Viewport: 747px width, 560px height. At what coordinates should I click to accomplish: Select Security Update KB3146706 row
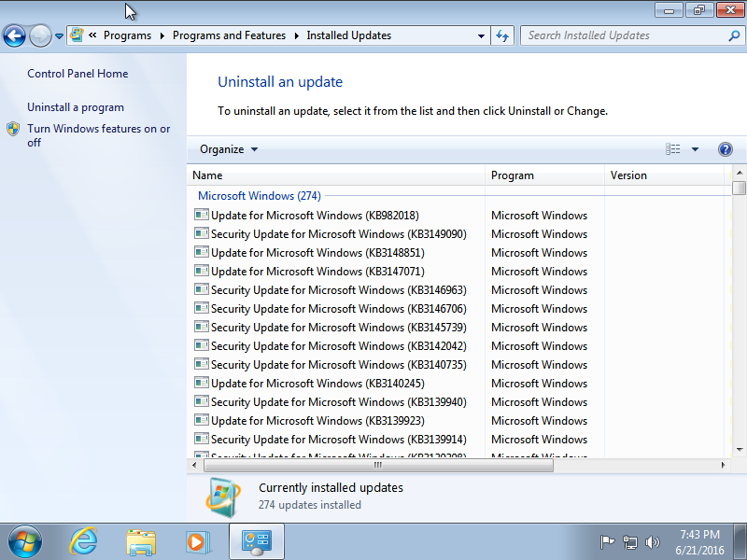point(338,309)
